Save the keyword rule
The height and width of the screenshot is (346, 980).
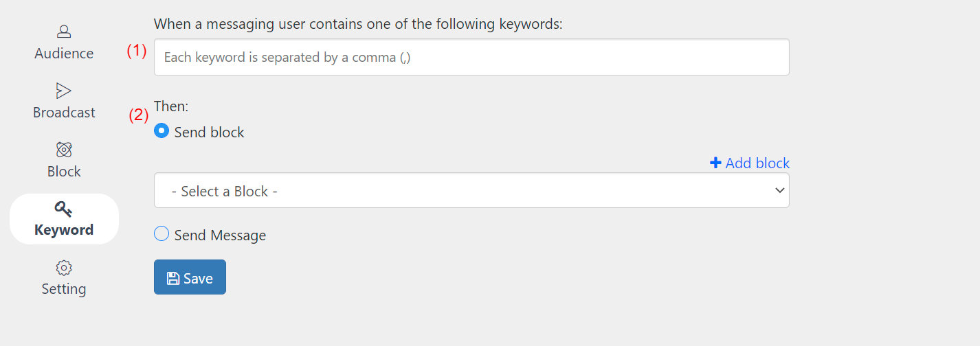190,277
